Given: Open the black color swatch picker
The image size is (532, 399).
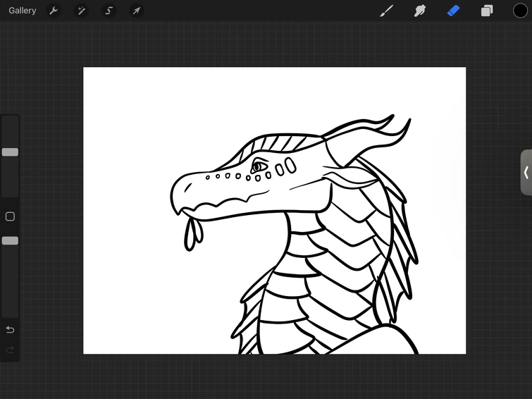Looking at the screenshot, I should pyautogui.click(x=520, y=11).
